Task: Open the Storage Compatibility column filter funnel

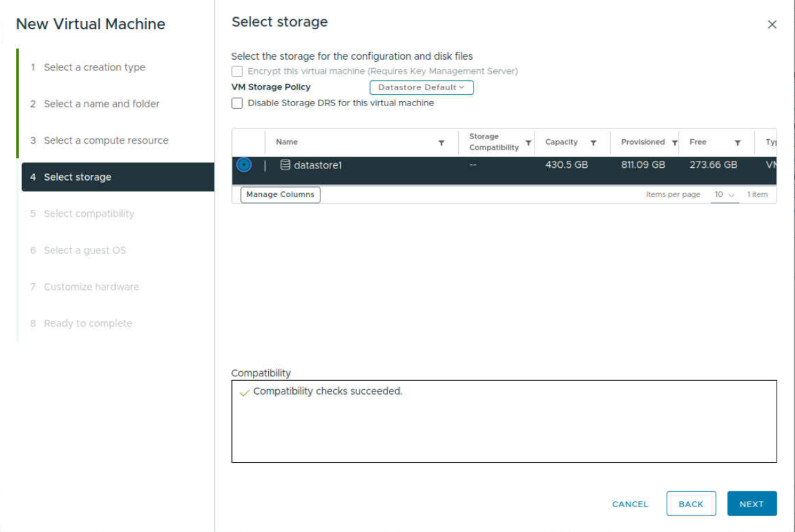Action: 528,142
